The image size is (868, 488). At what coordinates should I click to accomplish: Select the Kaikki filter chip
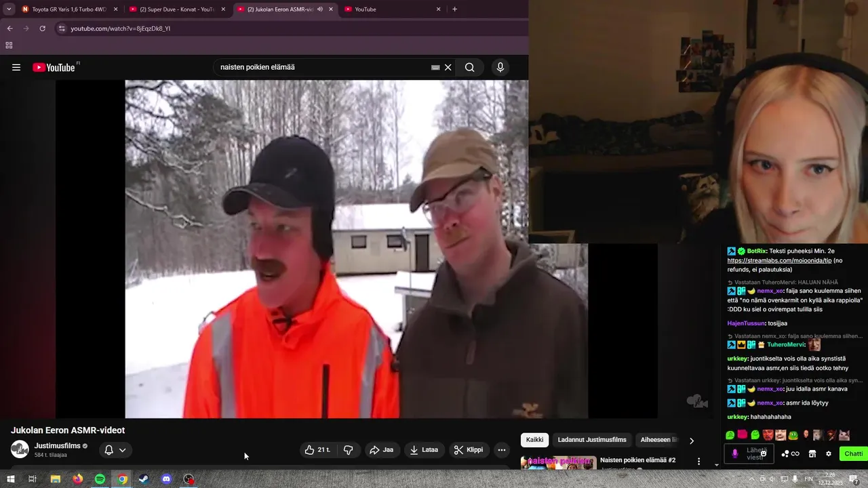[x=534, y=440]
